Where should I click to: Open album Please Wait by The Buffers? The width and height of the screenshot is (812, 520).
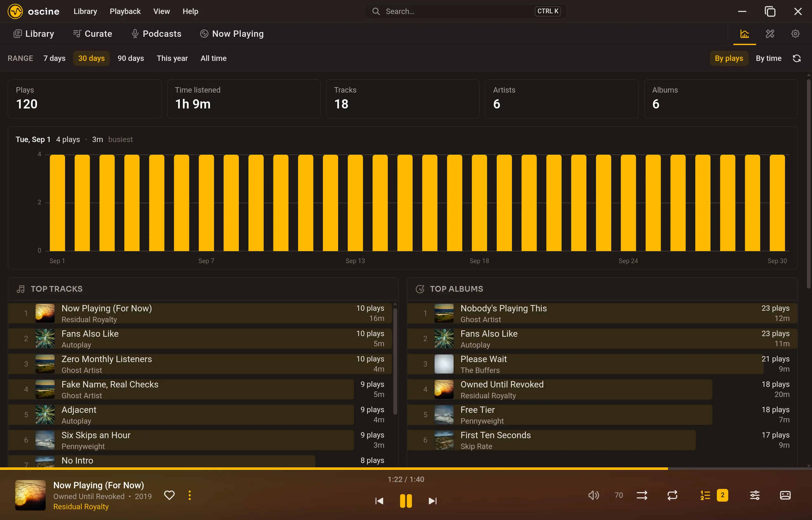pos(602,364)
